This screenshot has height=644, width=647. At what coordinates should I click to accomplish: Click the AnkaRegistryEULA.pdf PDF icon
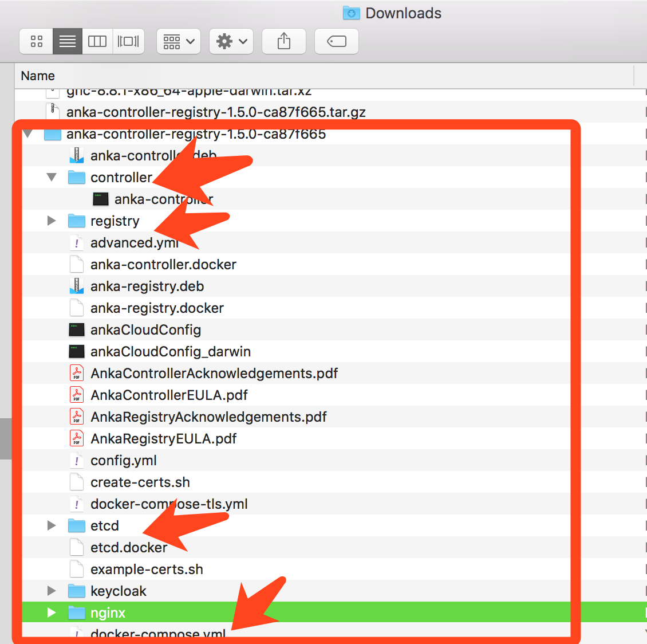point(77,438)
